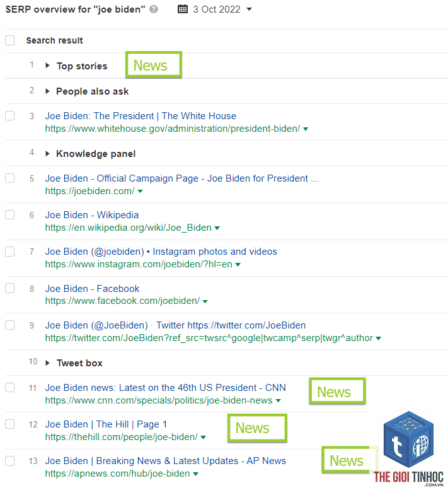Open the dropdown arrow after the whitehouse.gov URL

[x=306, y=129]
